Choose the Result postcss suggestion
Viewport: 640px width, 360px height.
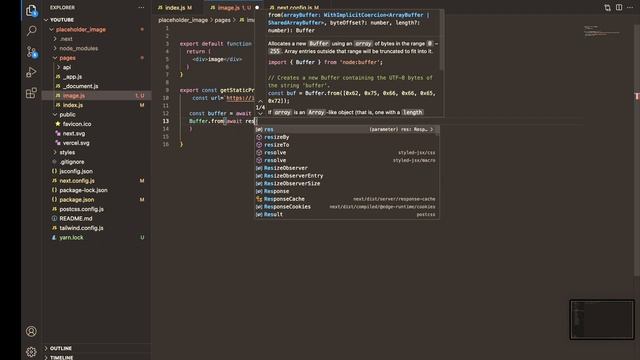click(347, 215)
